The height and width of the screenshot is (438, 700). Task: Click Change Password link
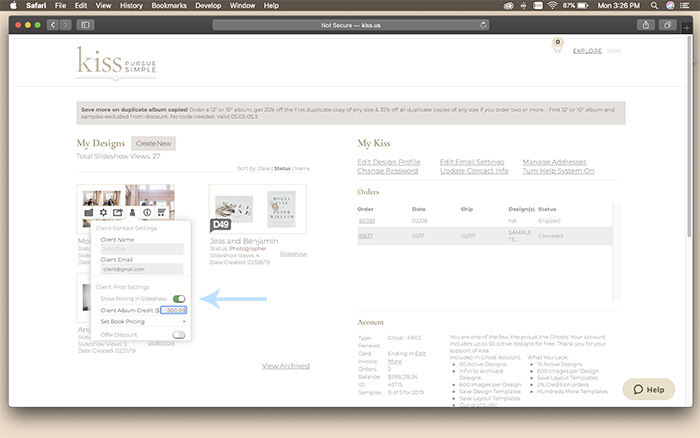(388, 171)
